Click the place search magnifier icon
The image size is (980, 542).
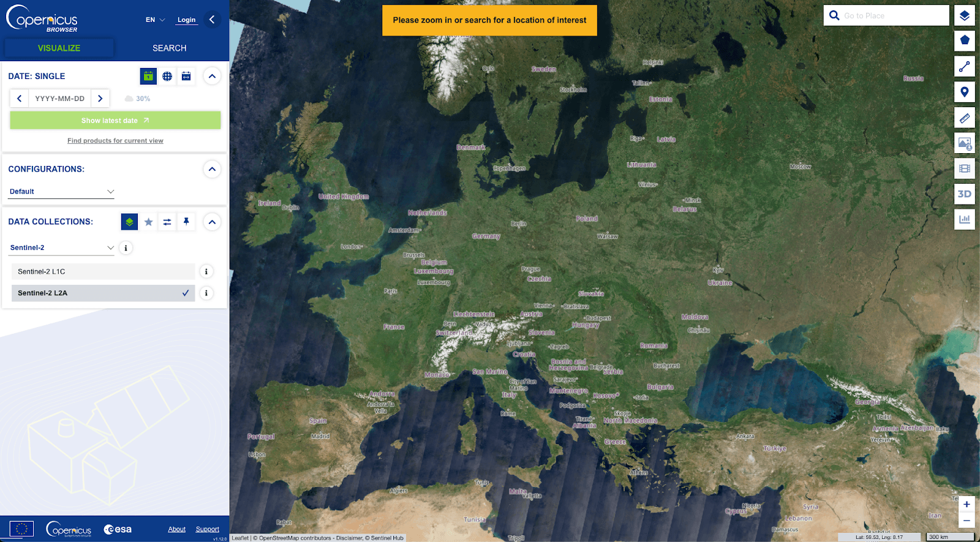834,15
